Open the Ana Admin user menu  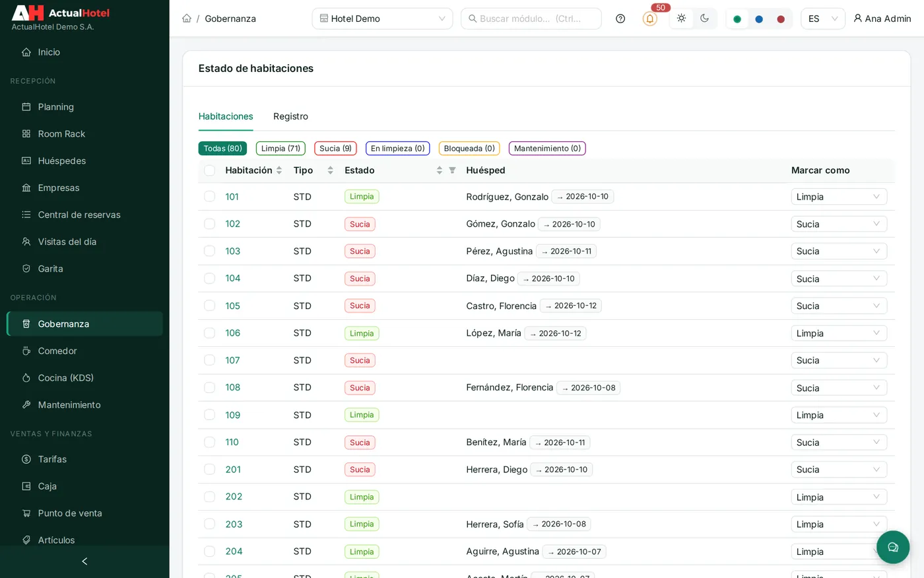pos(882,18)
